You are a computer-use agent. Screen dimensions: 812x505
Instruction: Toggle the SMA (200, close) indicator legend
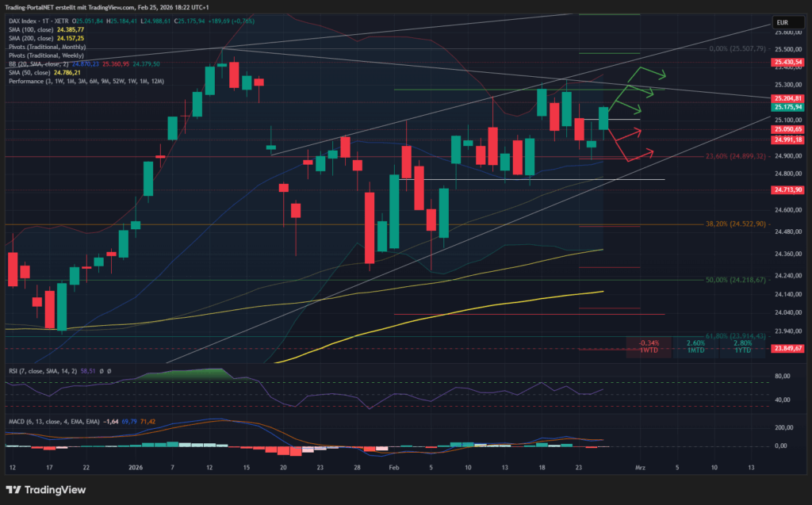32,38
